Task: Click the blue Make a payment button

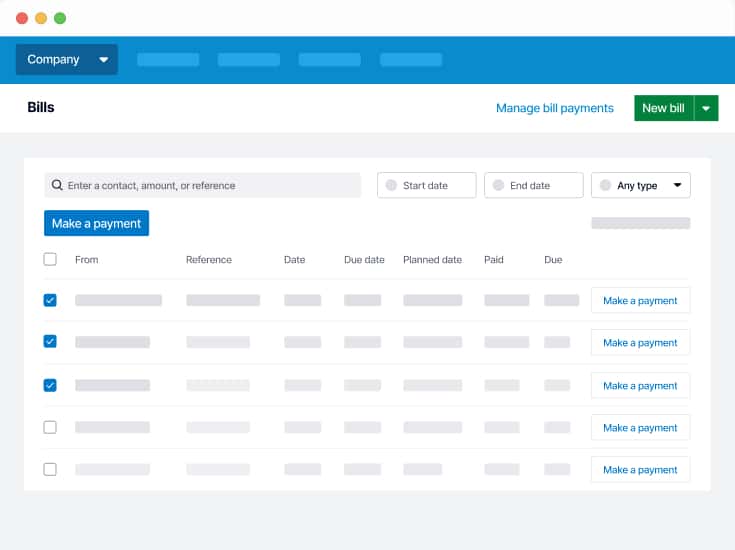Action: 96,223
